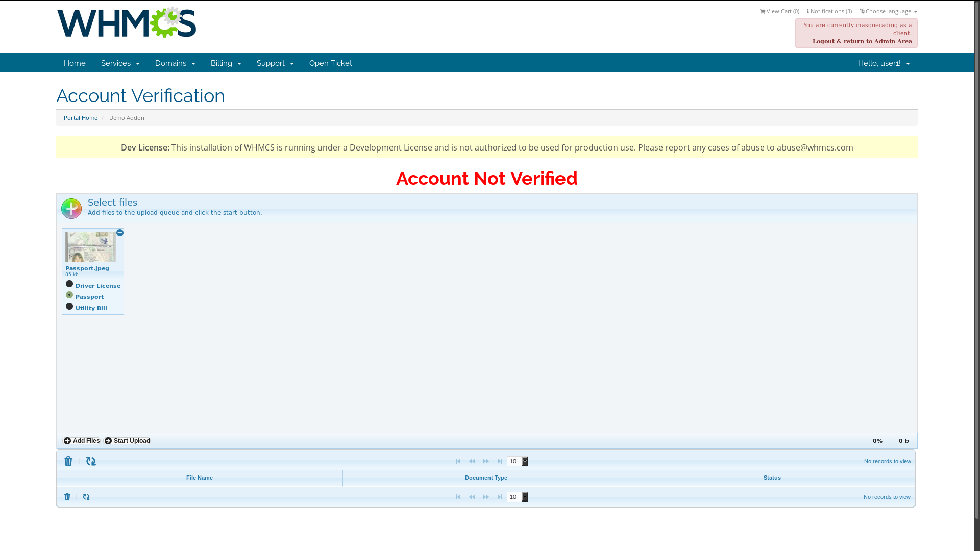Remove Passport.jpeg from the upload queue
This screenshot has height=551, width=980.
click(x=120, y=233)
